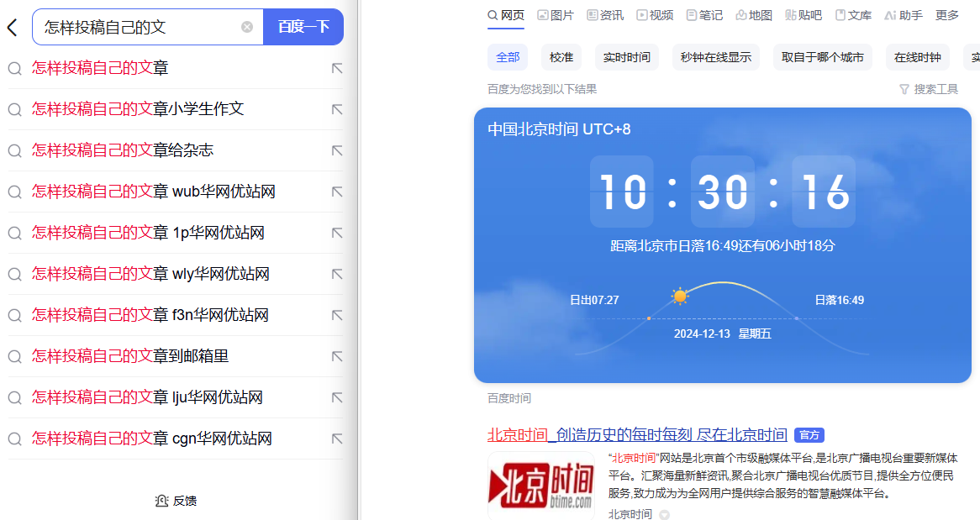Screen dimensions: 980x520
Task: Select the 校准 filter chip
Action: pyautogui.click(x=561, y=57)
